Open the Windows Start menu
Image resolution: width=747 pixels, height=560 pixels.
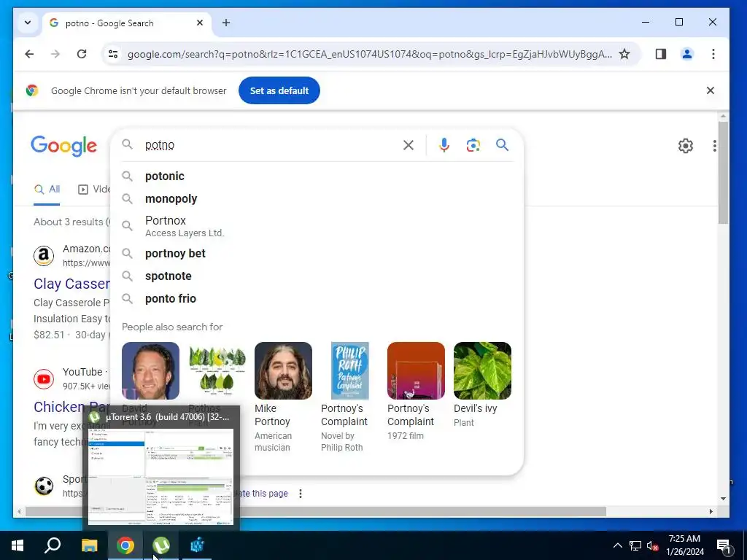click(18, 545)
